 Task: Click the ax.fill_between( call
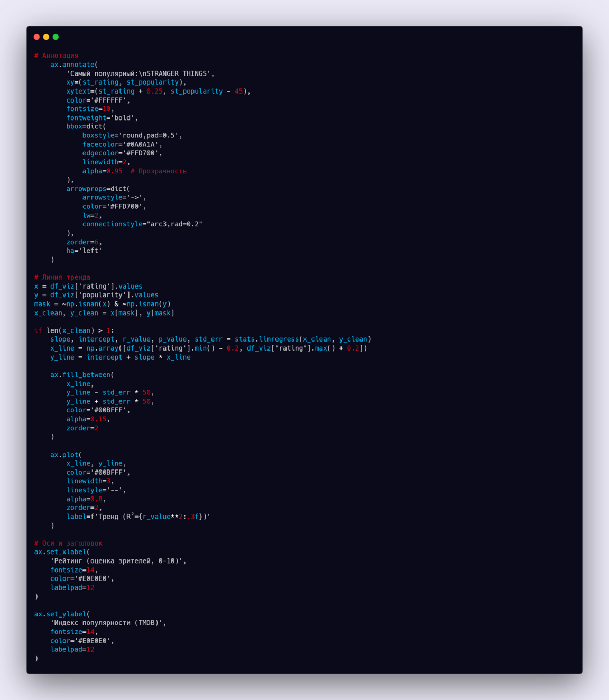[x=81, y=375]
